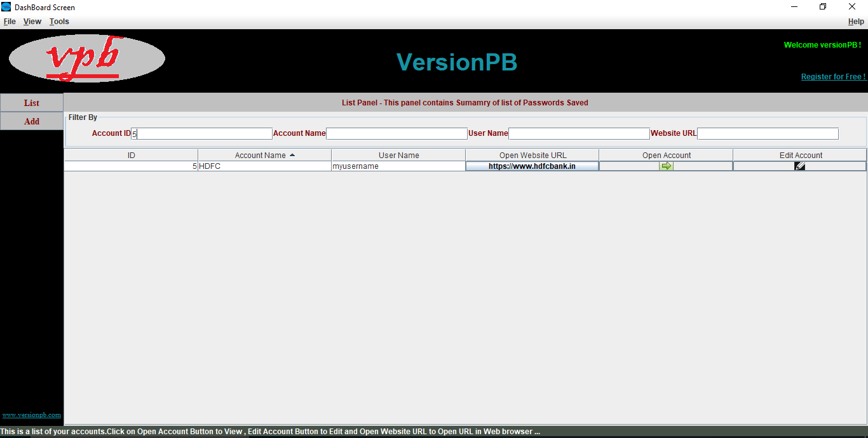868x438 pixels.
Task: Open the Tools menu
Action: [x=59, y=22]
